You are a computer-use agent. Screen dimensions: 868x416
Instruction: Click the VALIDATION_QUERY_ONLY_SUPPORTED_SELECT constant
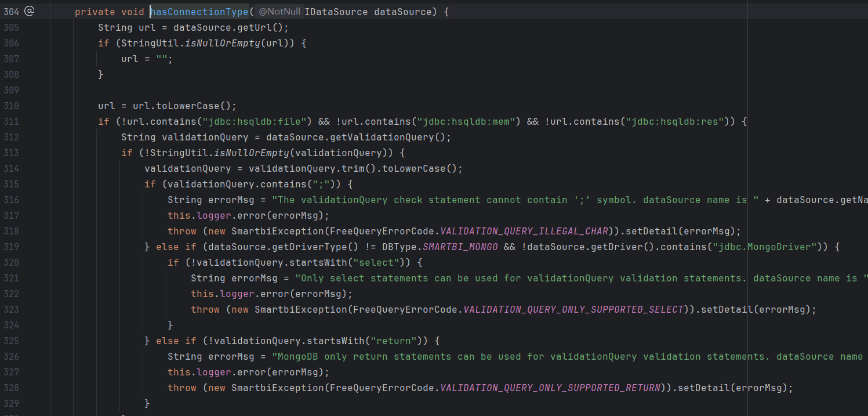point(573,309)
